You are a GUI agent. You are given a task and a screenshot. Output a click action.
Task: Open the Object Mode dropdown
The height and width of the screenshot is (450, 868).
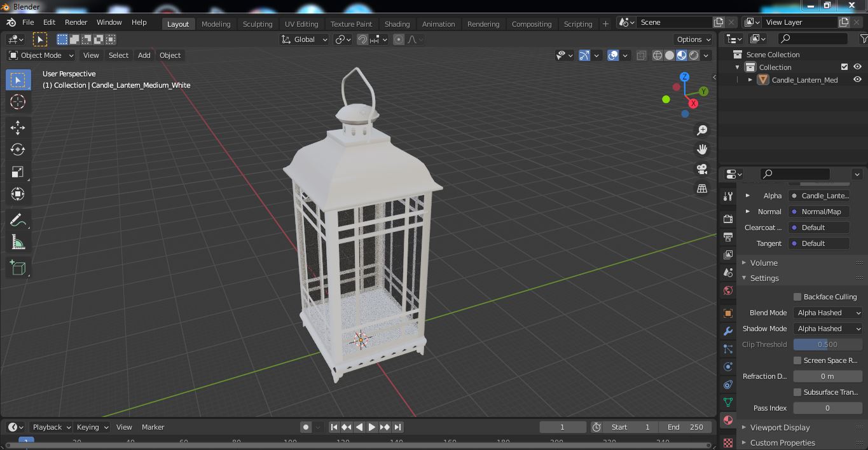41,55
